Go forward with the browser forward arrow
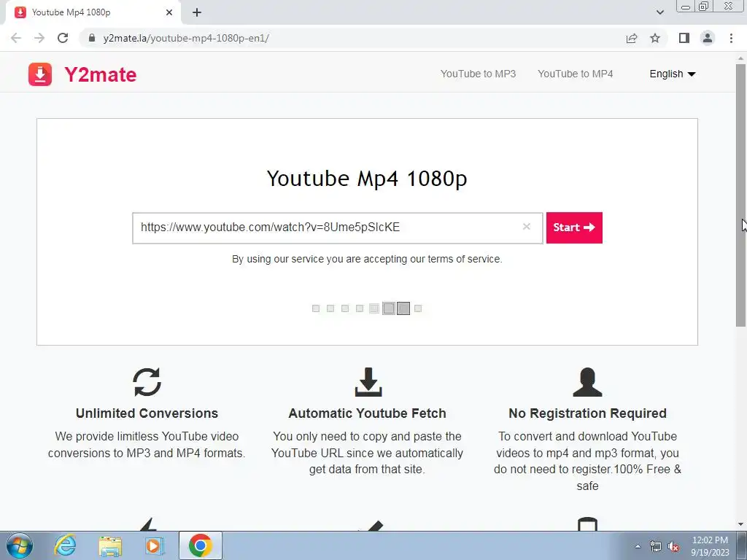The height and width of the screenshot is (560, 747). 39,38
